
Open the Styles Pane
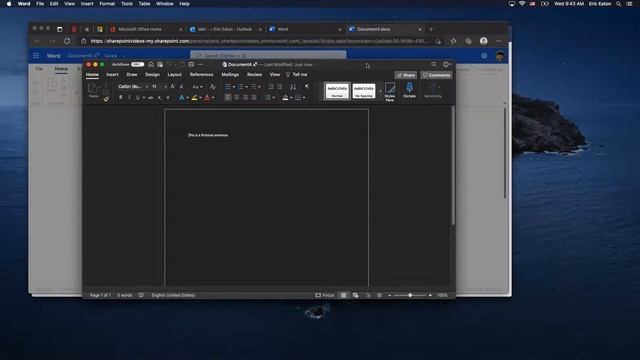(x=390, y=91)
